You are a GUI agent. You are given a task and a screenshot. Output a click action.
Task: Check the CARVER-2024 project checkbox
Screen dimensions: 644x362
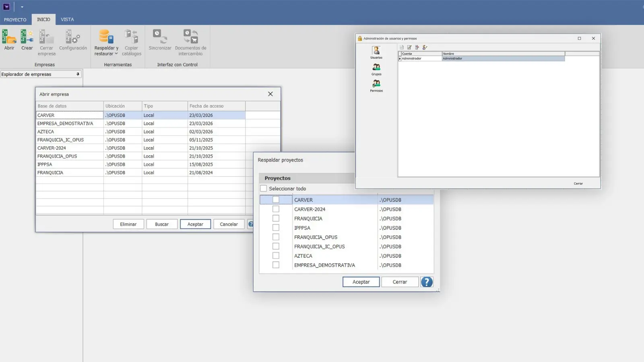click(x=276, y=209)
